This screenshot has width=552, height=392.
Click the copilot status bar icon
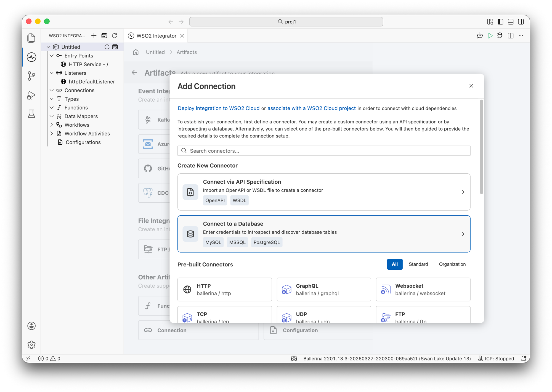pos(294,358)
